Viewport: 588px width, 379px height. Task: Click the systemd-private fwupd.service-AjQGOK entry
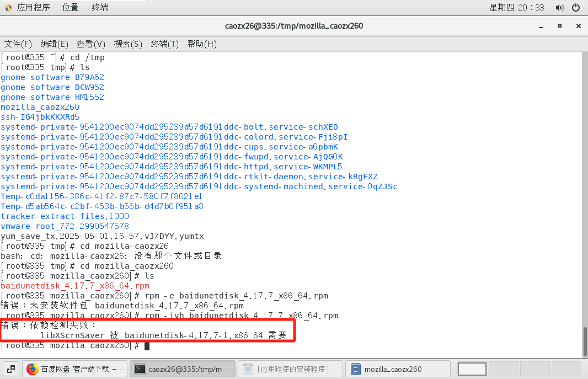point(172,157)
